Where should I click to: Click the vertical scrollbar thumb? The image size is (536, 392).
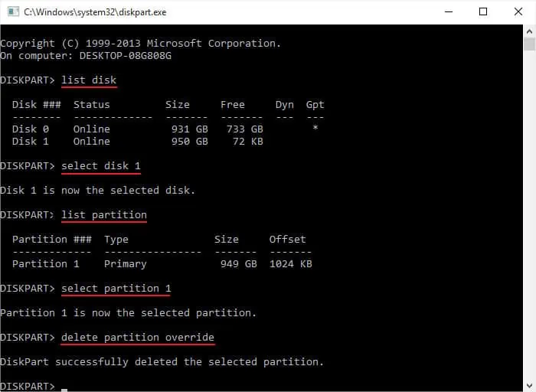(529, 44)
